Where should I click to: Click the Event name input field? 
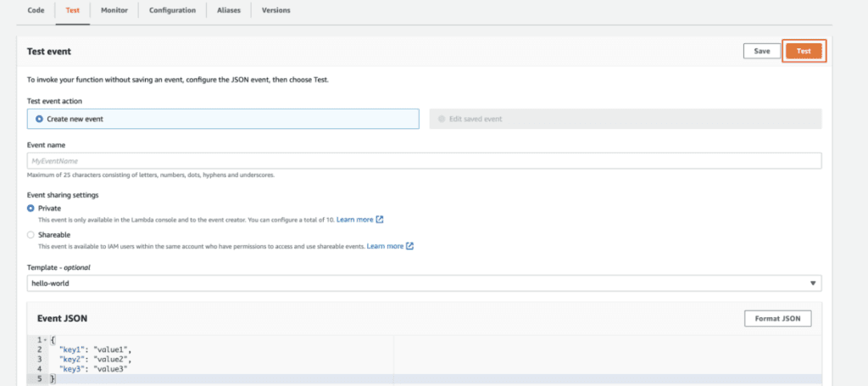tap(424, 160)
